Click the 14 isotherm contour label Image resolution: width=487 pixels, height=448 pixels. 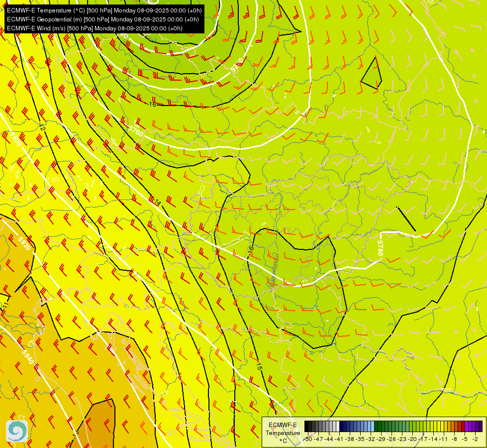(158, 203)
